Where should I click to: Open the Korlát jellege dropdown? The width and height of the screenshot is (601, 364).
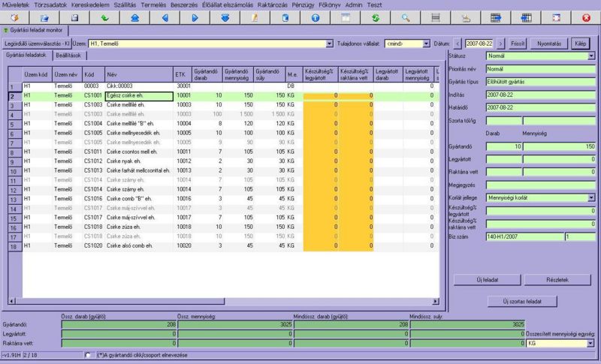click(590, 197)
